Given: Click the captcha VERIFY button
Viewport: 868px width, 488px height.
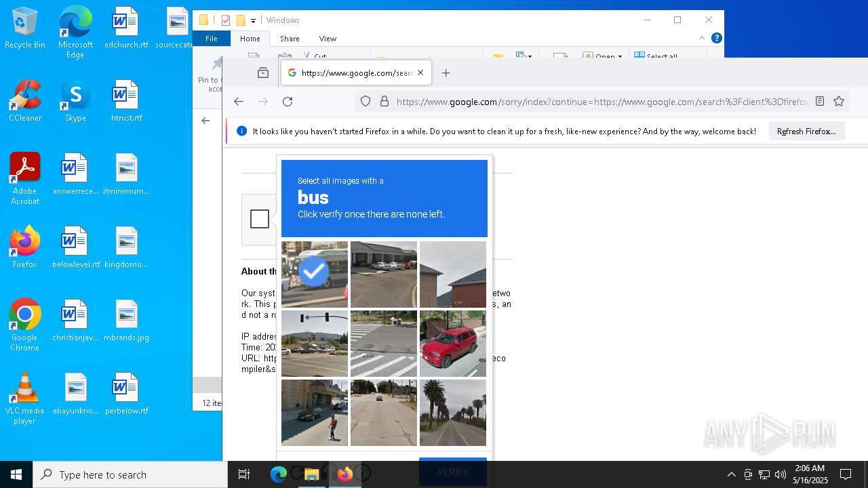Looking at the screenshot, I should [453, 472].
